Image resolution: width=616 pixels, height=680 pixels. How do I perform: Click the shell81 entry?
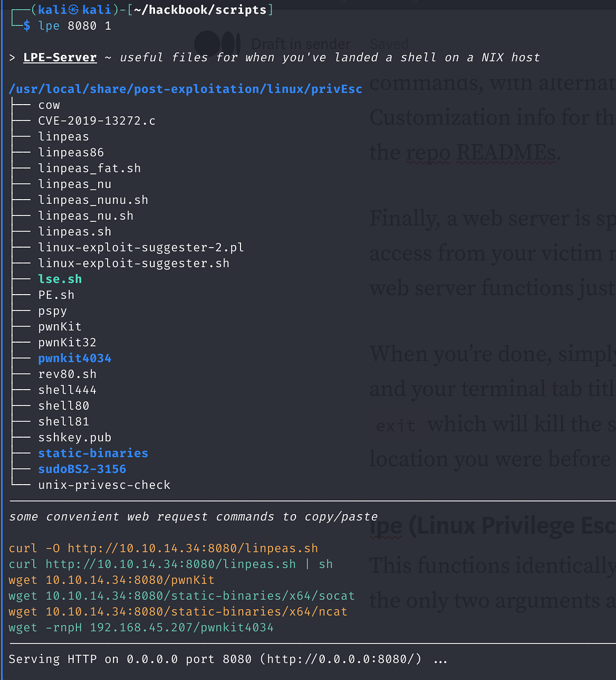tap(63, 422)
